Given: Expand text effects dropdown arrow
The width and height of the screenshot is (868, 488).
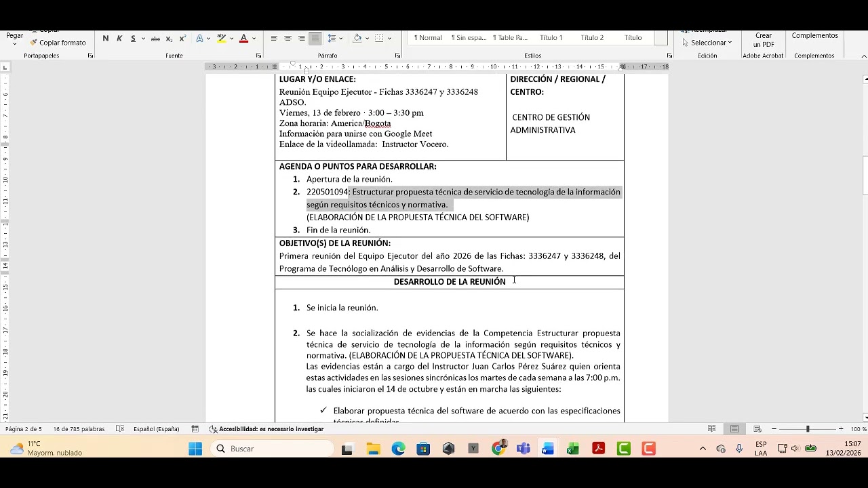Looking at the screenshot, I should click(208, 39).
